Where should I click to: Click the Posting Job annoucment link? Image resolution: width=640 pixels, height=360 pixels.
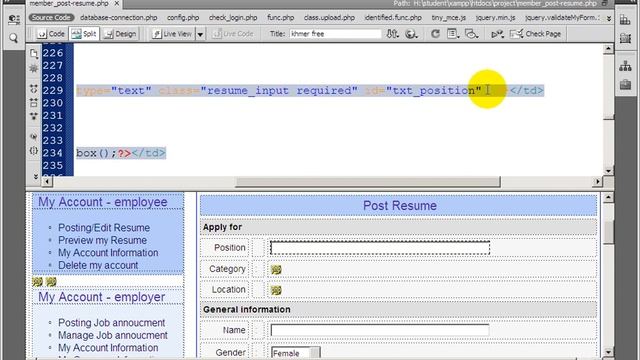111,323
